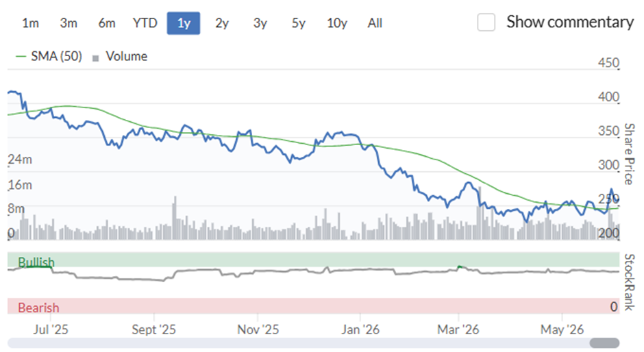The image size is (644, 352).
Task: Click the green SMA legend line icon
Action: click(21, 56)
